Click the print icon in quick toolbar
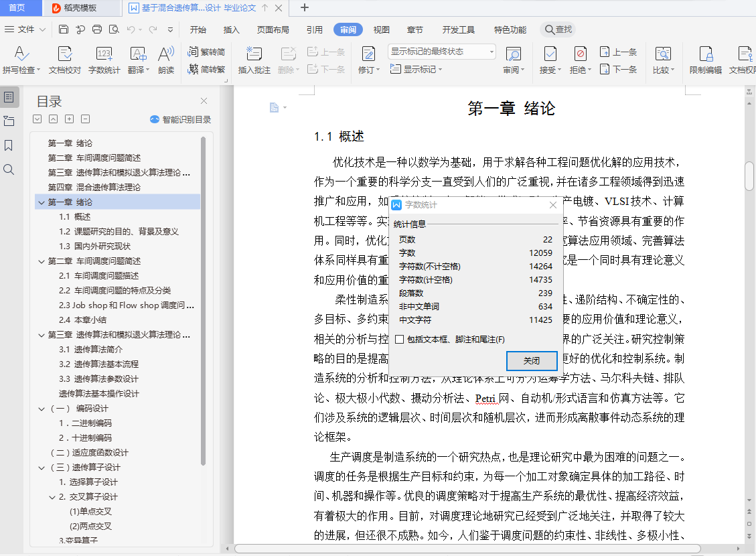The height and width of the screenshot is (556, 756). click(x=97, y=29)
